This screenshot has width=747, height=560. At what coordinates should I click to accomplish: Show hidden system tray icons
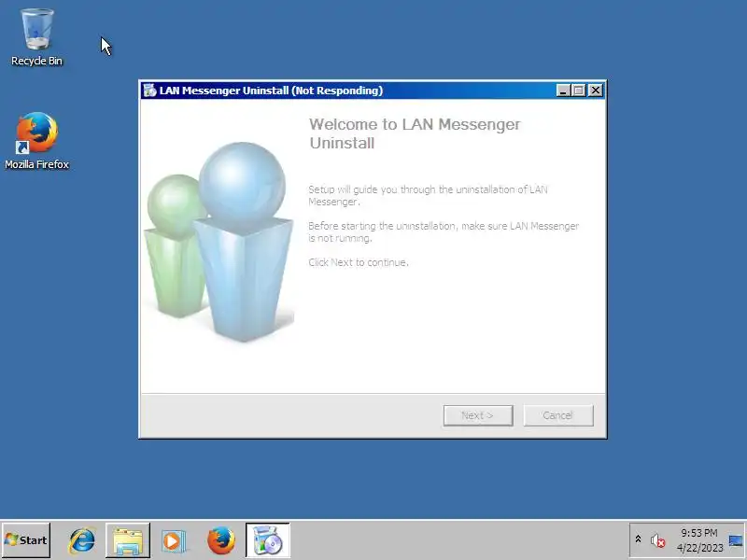click(638, 539)
